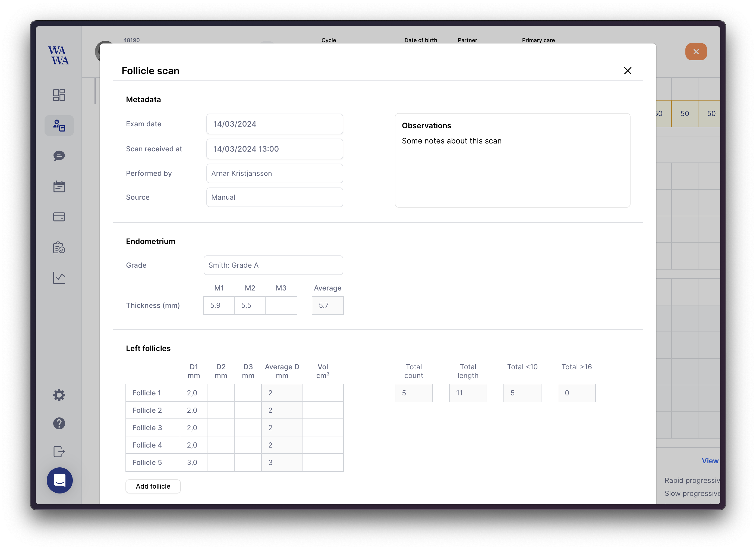Open the chat messages sidebar icon
Image resolution: width=756 pixels, height=550 pixels.
pos(59,156)
